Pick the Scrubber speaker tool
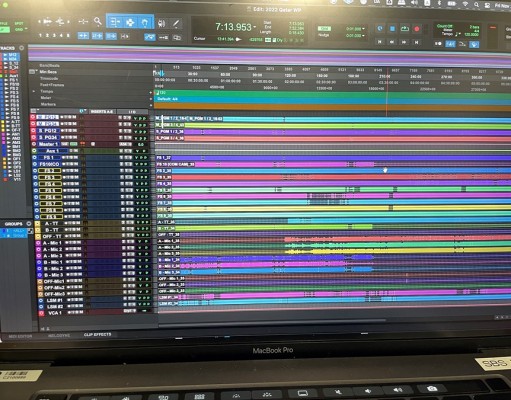This screenshot has width=511, height=400. pos(162,23)
